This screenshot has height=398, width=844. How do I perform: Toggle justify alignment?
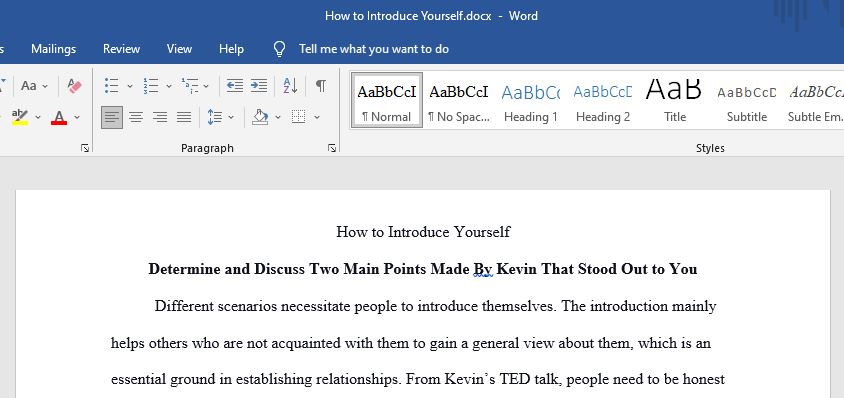pyautogui.click(x=184, y=117)
